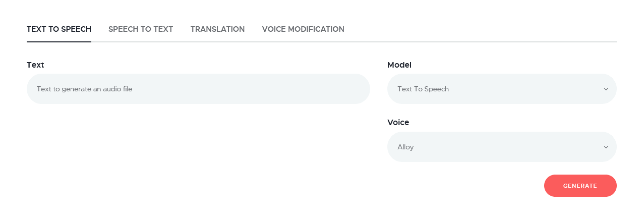This screenshot has width=644, height=219.
Task: Click the Voice dropdown chevron arrow
Action: pyautogui.click(x=606, y=147)
